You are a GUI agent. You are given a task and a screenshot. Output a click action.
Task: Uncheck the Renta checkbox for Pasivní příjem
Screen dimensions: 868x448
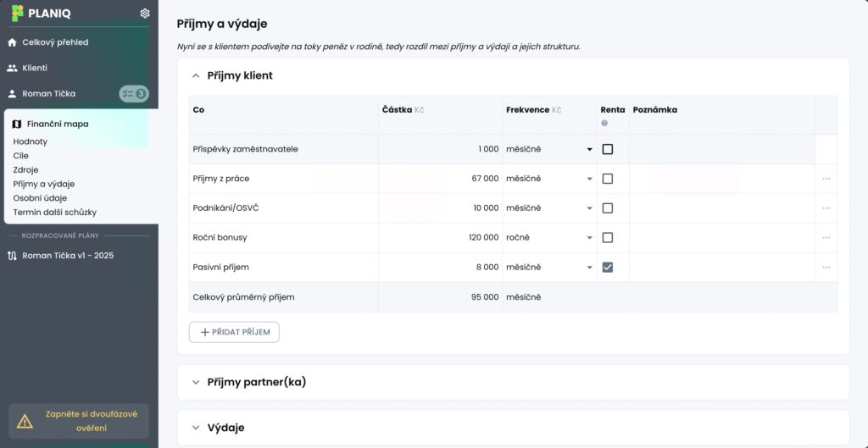point(608,268)
